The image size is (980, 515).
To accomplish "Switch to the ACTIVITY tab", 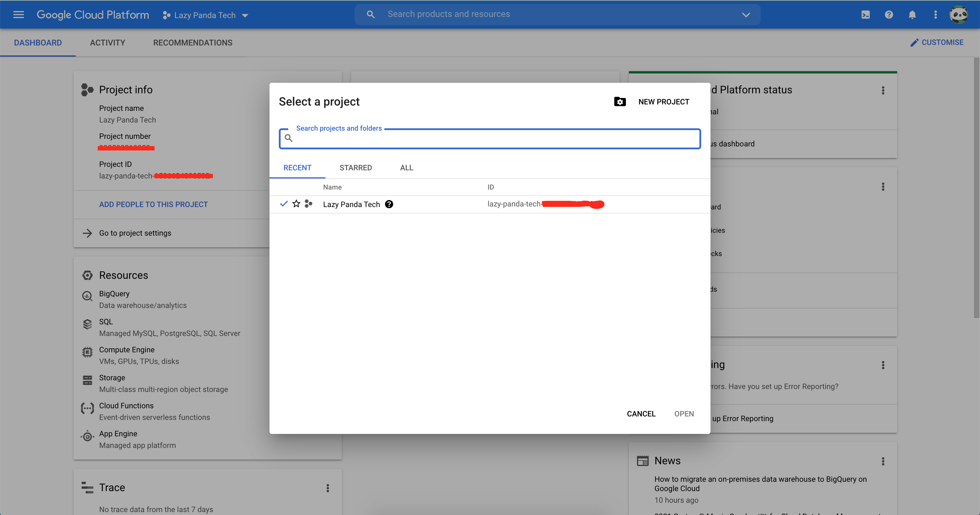I will pos(108,43).
